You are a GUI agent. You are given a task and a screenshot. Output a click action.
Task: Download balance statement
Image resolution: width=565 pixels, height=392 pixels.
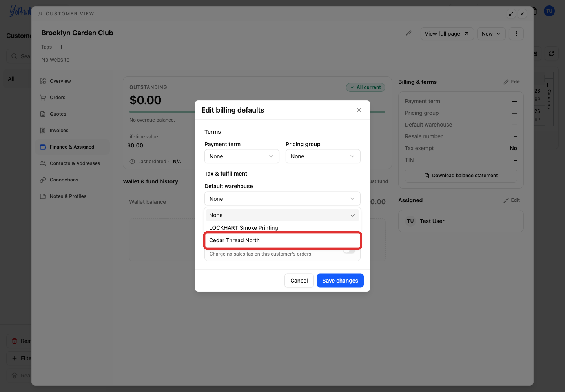click(461, 176)
